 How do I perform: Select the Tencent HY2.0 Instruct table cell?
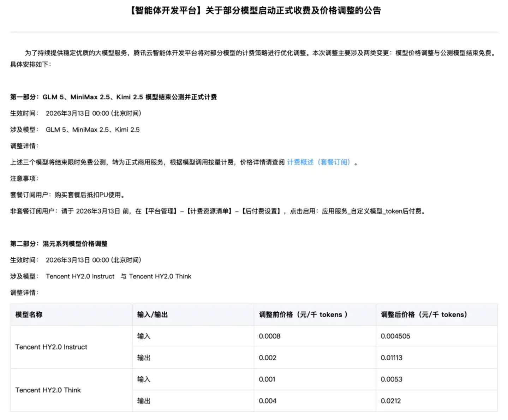(71, 347)
